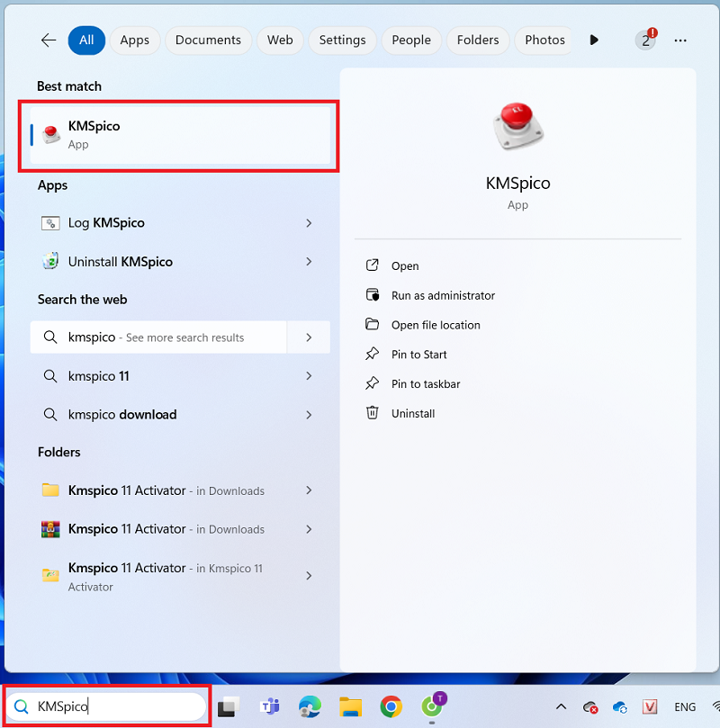Select the Documents filter tab
The image size is (720, 728).
pyautogui.click(x=208, y=40)
